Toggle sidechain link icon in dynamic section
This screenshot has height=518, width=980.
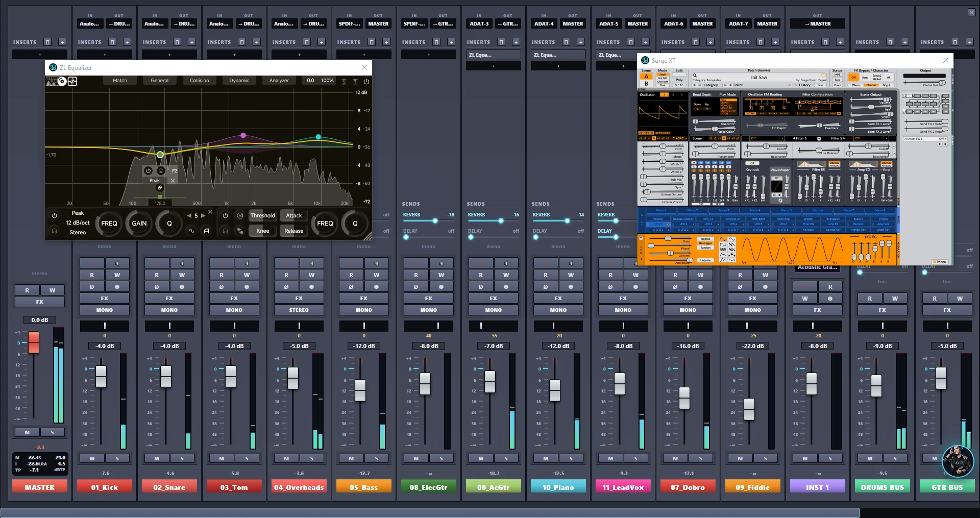pyautogui.click(x=240, y=231)
